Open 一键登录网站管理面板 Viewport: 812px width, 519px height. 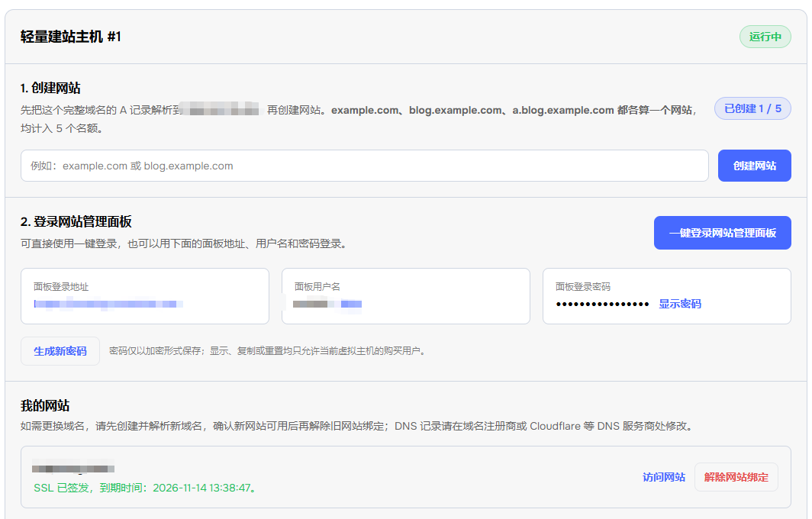coord(723,233)
